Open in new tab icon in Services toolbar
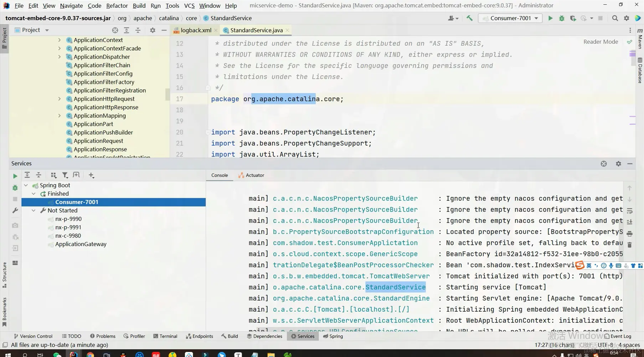Image resolution: width=644 pixels, height=357 pixels. pyautogui.click(x=76, y=175)
